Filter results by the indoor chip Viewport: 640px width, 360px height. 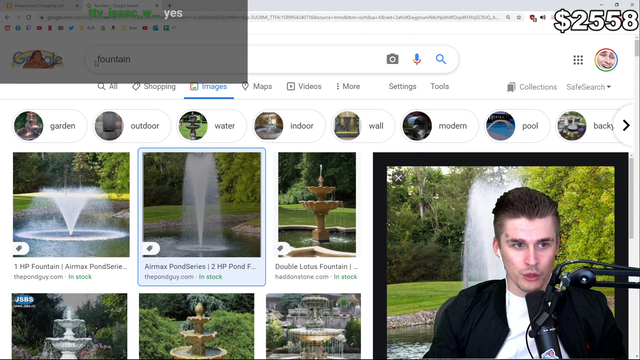289,126
